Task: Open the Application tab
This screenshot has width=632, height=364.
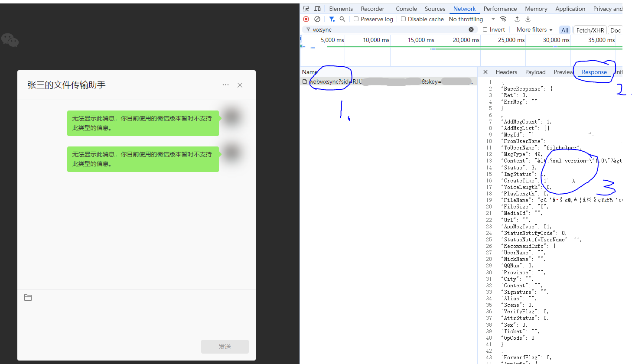Action: point(570,9)
